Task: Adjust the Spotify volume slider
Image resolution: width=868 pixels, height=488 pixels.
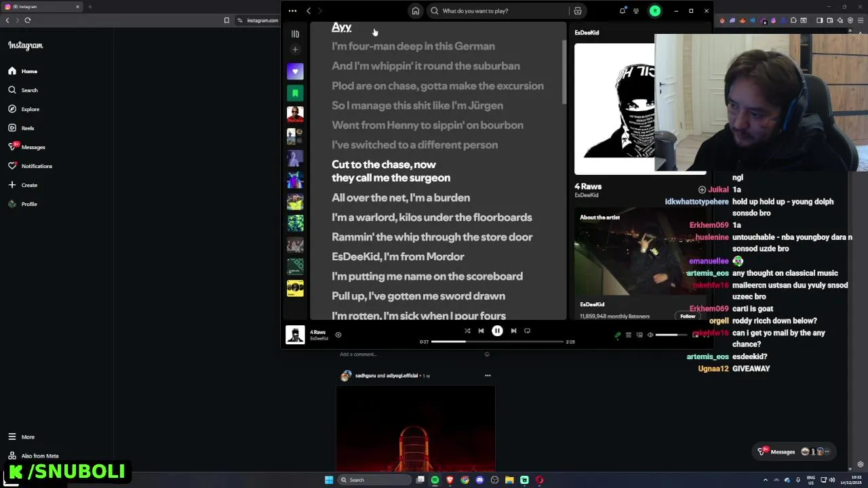Action: pyautogui.click(x=671, y=335)
